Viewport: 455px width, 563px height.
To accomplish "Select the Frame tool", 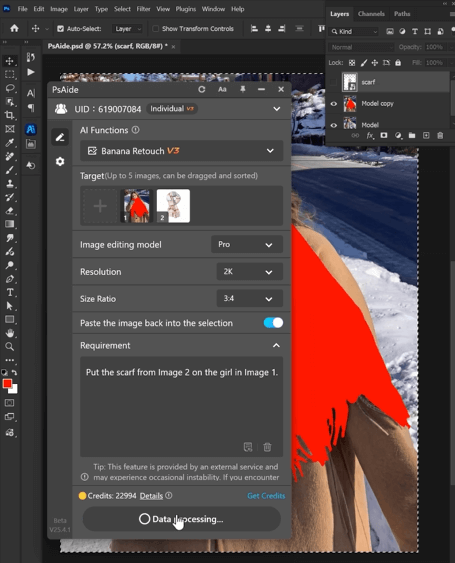I will click(10, 129).
